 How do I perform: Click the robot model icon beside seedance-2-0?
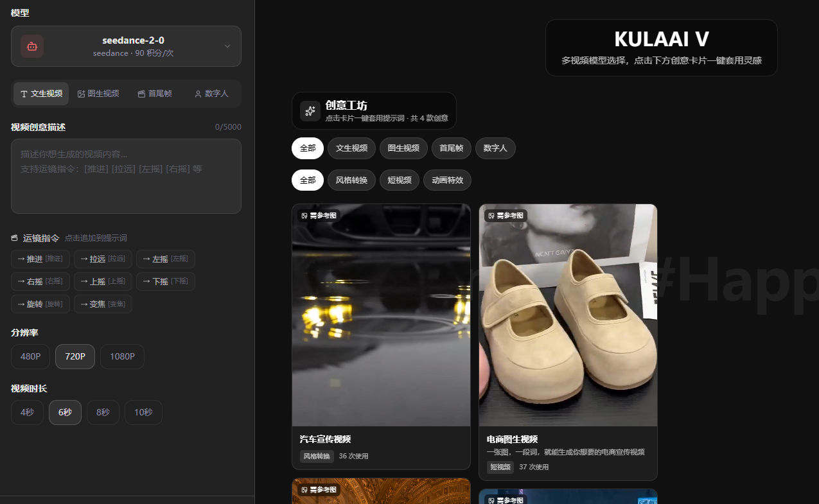point(32,46)
